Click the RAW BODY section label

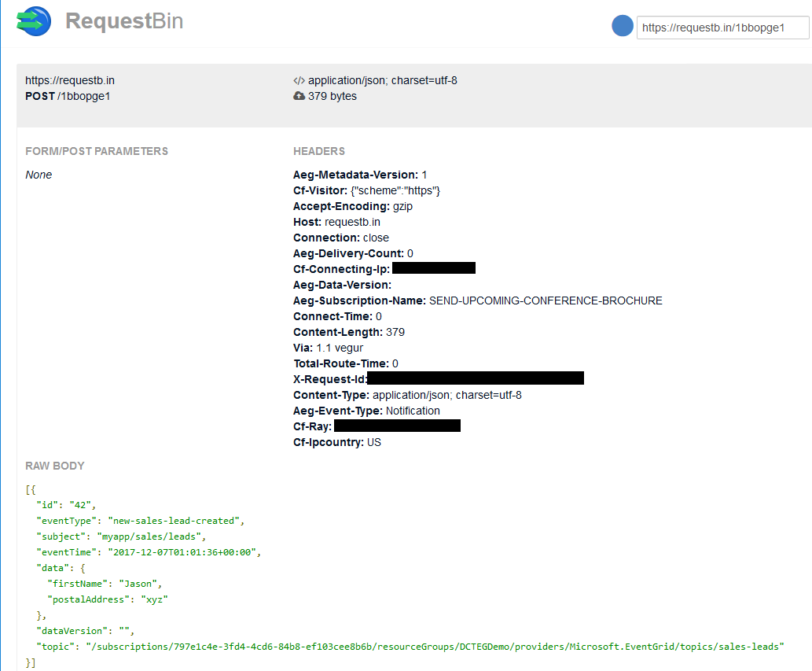[x=54, y=465]
